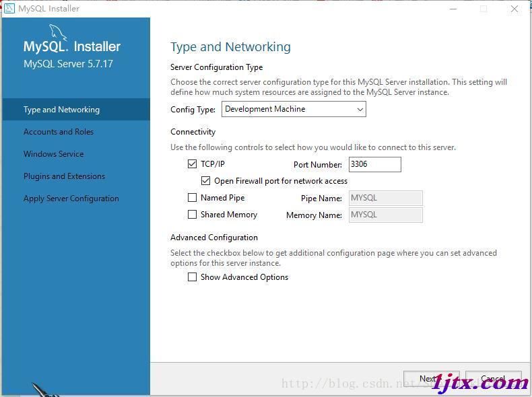Screen dimensions: 532x397
Task: Enable the TCP/IP checkbox
Action: (192, 164)
